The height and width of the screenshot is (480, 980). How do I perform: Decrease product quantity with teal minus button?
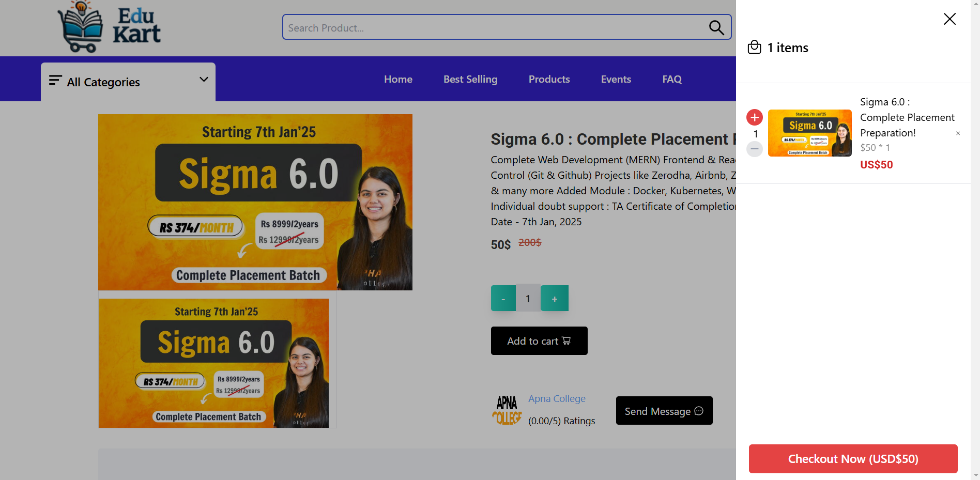503,298
